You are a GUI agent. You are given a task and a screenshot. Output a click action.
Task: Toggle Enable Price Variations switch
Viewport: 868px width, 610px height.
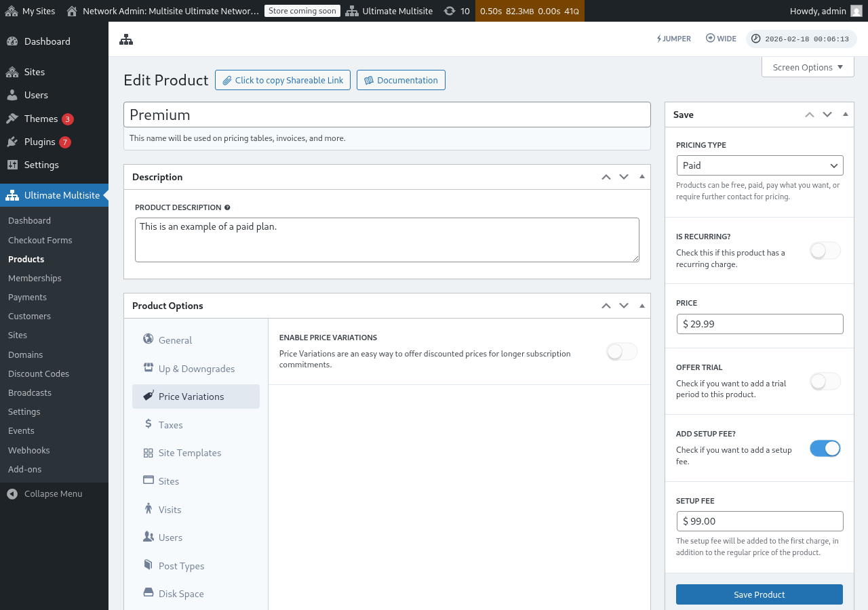(622, 352)
